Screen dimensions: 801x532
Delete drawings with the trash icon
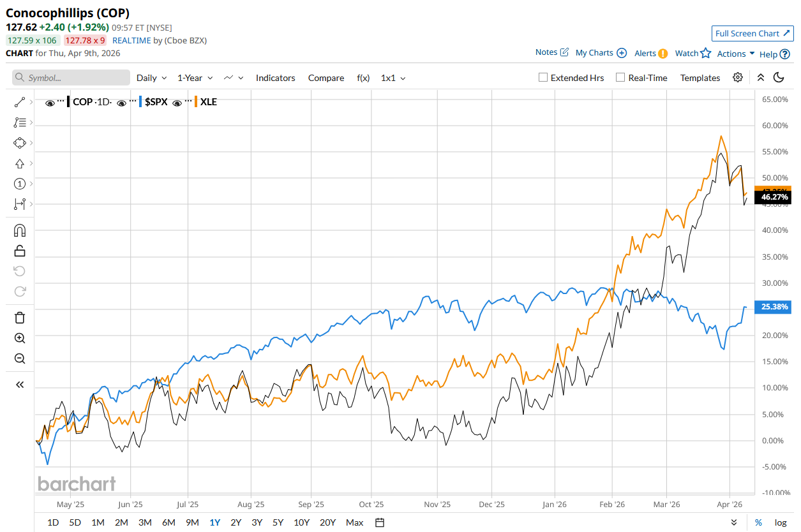coord(20,318)
